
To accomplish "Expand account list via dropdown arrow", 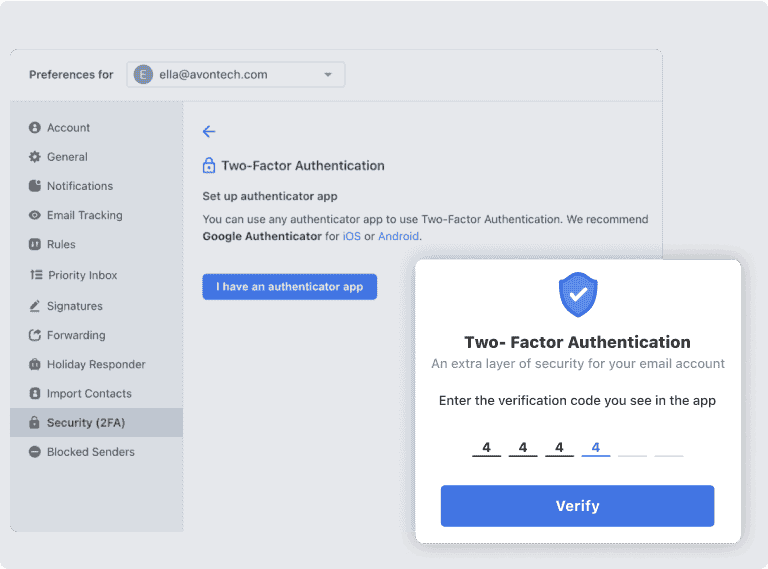I will coord(328,74).
